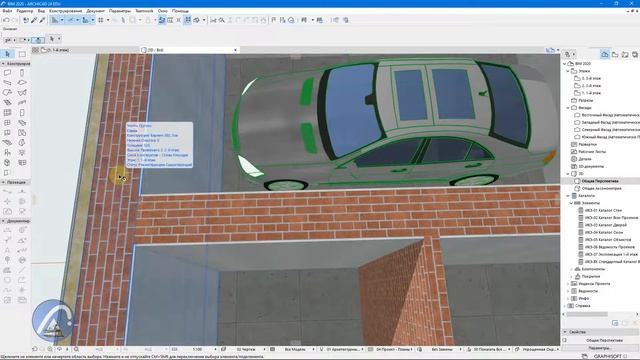Click the Inject Parameters syringe icon
The height and width of the screenshot is (360, 640).
coord(42,20)
